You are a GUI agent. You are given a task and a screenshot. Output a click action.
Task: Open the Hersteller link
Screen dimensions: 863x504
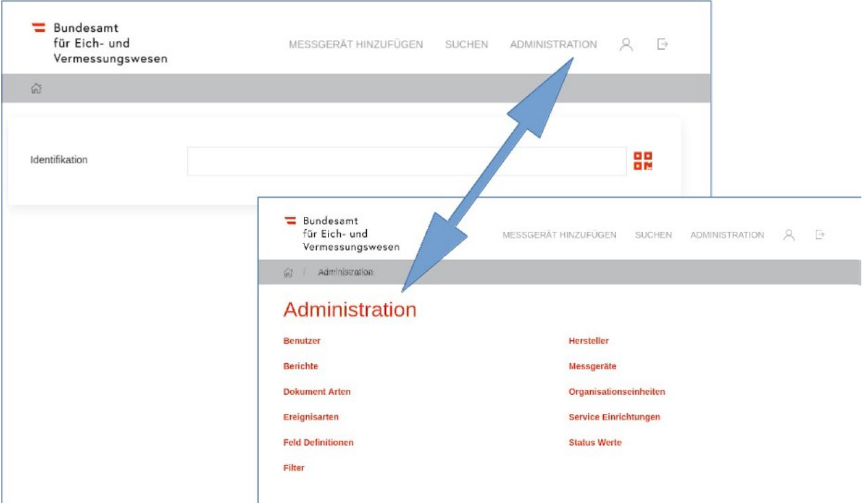(x=589, y=341)
